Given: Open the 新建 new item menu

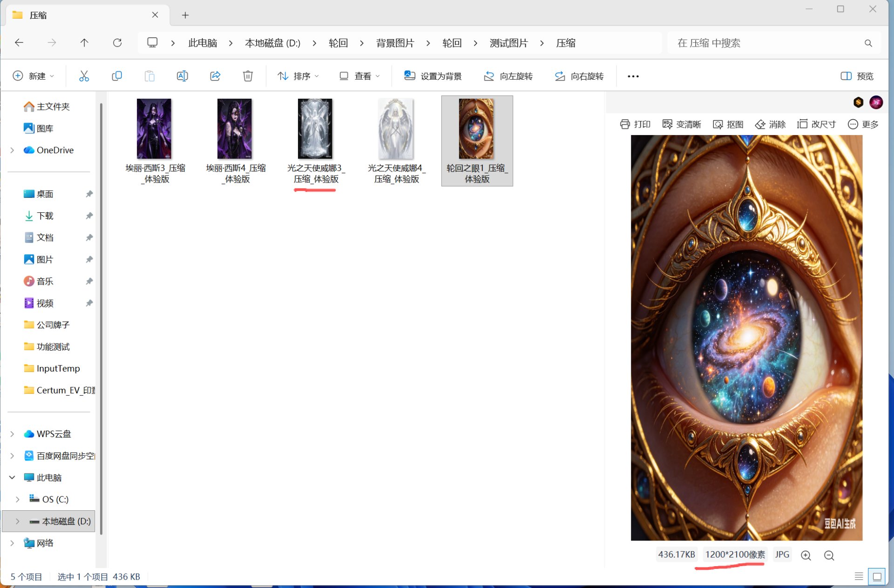Looking at the screenshot, I should pos(34,76).
